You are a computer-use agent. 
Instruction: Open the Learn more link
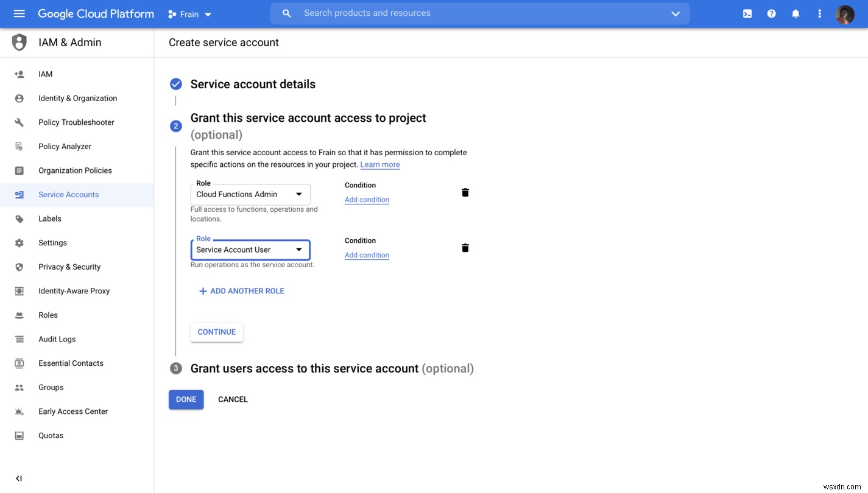379,164
